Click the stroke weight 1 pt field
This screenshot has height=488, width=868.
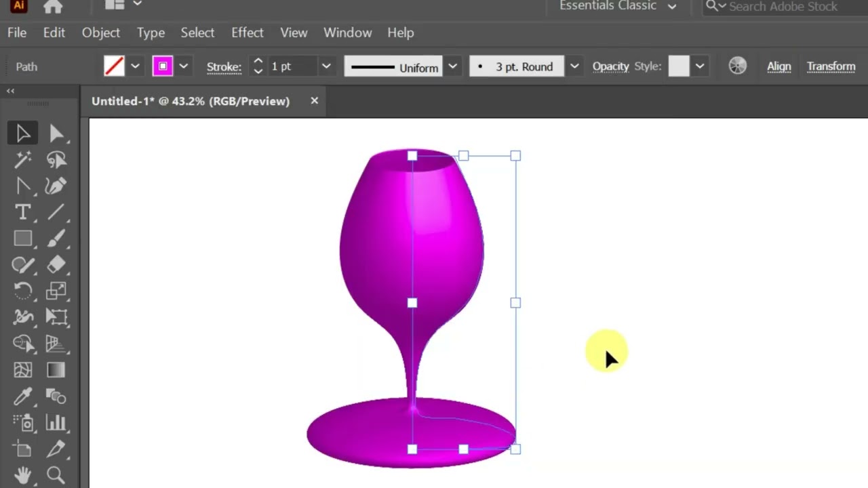click(x=292, y=66)
